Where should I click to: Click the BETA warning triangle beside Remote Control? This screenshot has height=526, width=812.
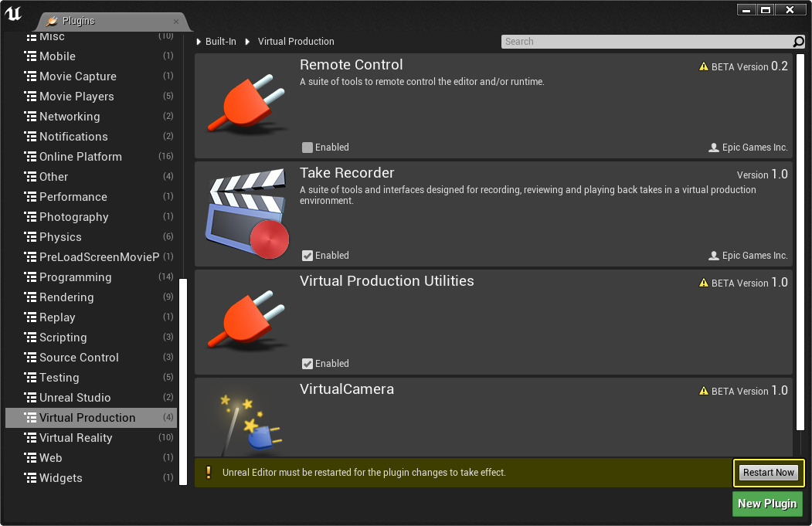705,66
